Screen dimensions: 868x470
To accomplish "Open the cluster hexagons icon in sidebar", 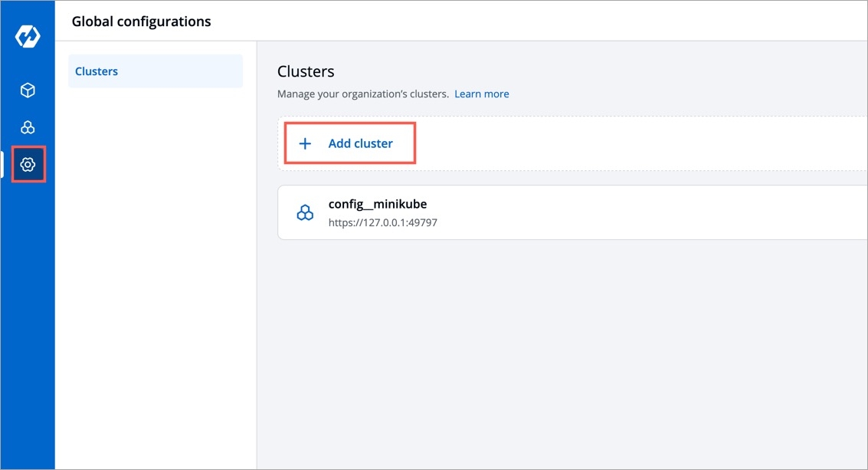I will click(28, 127).
